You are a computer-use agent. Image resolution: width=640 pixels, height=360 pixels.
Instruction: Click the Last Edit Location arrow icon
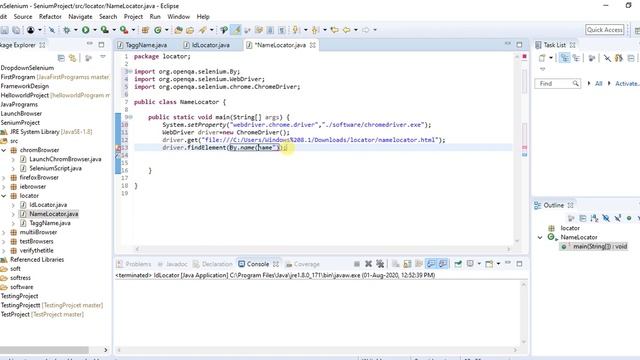(x=334, y=30)
